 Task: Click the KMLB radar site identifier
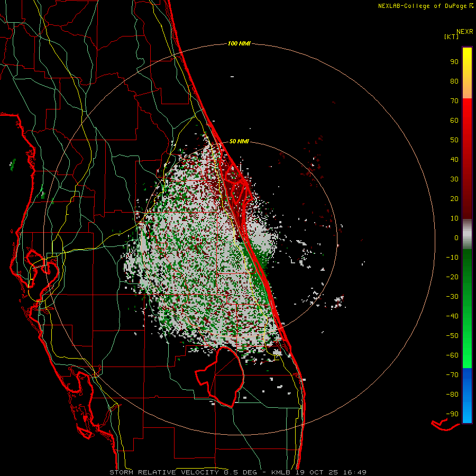[281, 472]
